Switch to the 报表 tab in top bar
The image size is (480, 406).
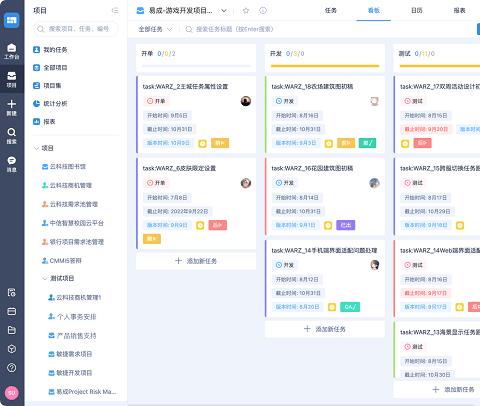[x=459, y=11]
